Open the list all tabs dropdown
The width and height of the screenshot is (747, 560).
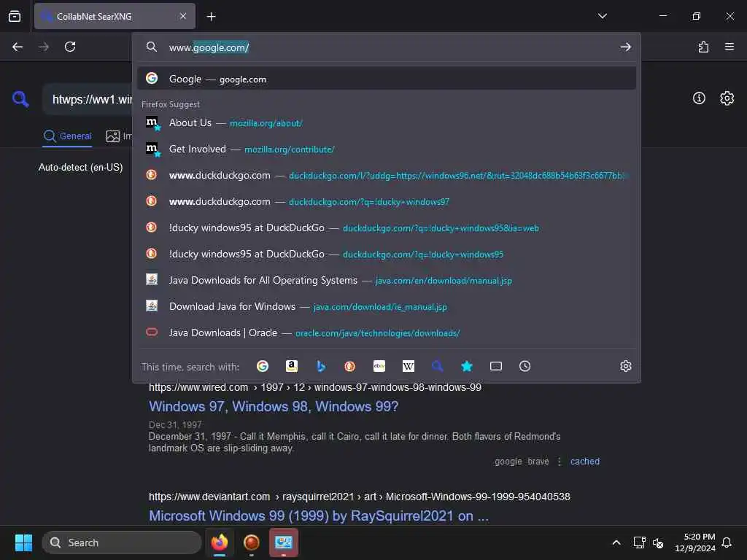[602, 16]
